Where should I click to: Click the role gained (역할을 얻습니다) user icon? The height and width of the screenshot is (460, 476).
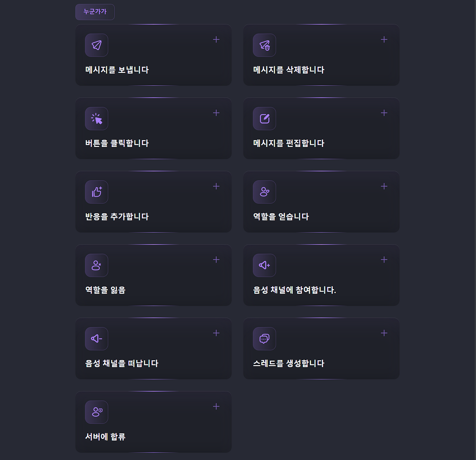coord(264,192)
